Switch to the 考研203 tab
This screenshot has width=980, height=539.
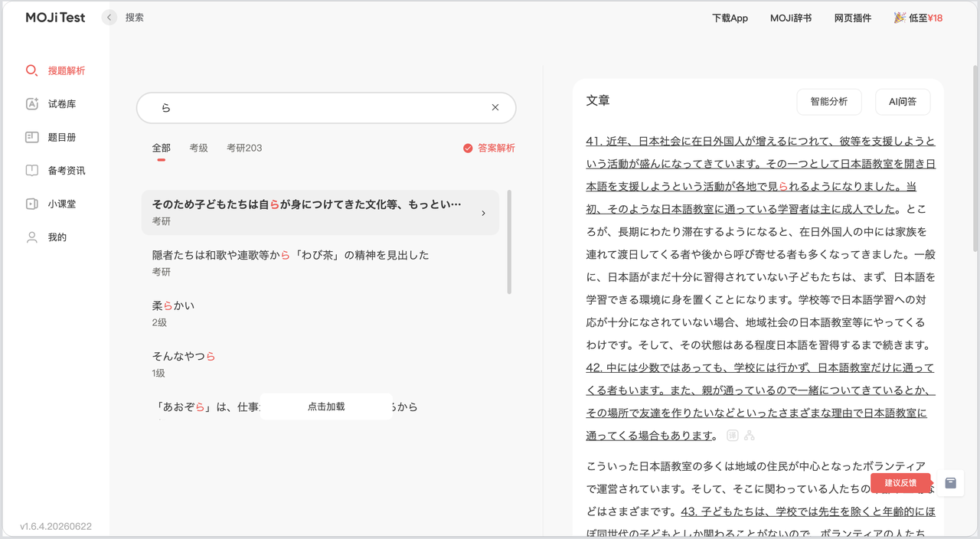pyautogui.click(x=244, y=148)
